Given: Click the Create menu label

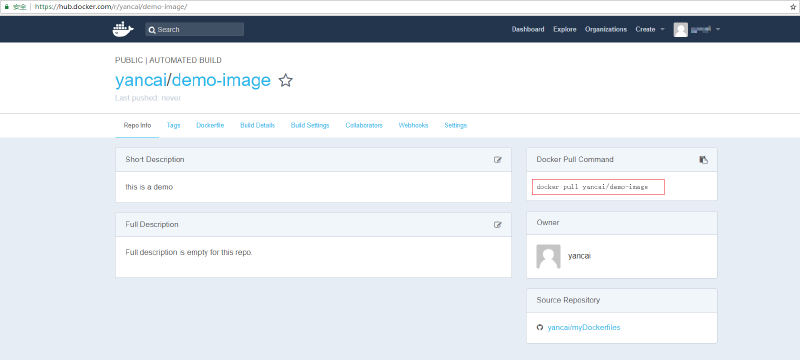Looking at the screenshot, I should (x=645, y=30).
